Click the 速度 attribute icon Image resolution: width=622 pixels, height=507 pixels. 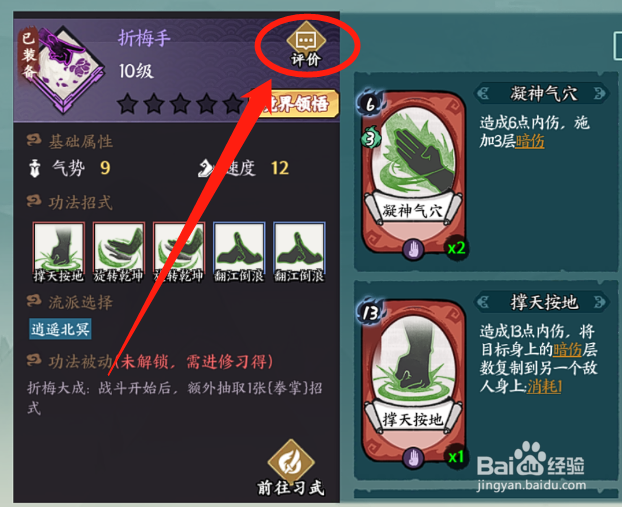[x=207, y=168]
